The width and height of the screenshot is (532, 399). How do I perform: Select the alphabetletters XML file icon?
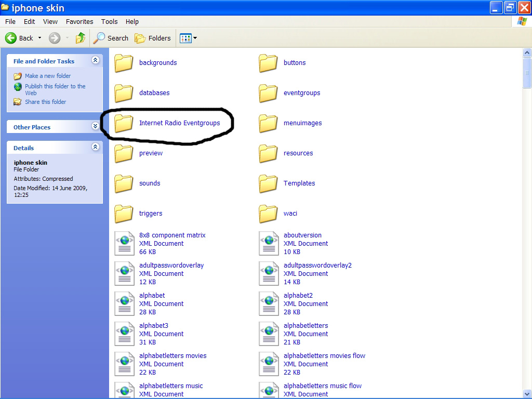(x=269, y=334)
